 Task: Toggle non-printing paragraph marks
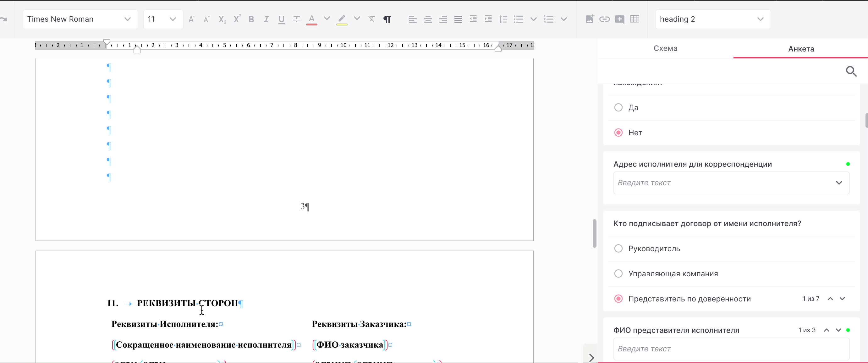click(x=387, y=19)
